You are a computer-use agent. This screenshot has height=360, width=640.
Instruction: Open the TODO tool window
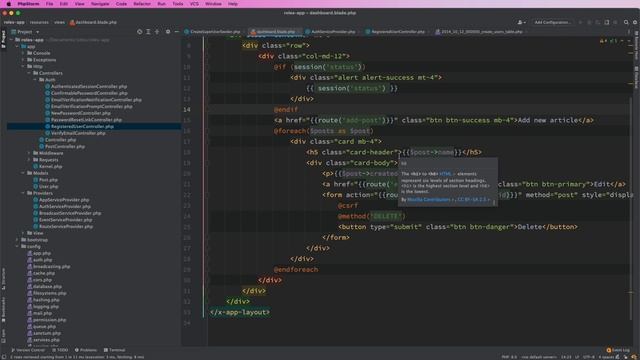(x=60, y=350)
